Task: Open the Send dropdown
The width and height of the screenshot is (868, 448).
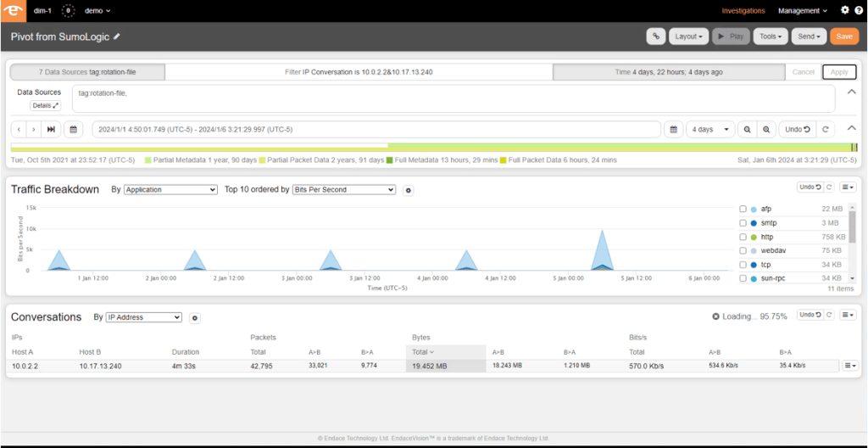Action: (809, 36)
